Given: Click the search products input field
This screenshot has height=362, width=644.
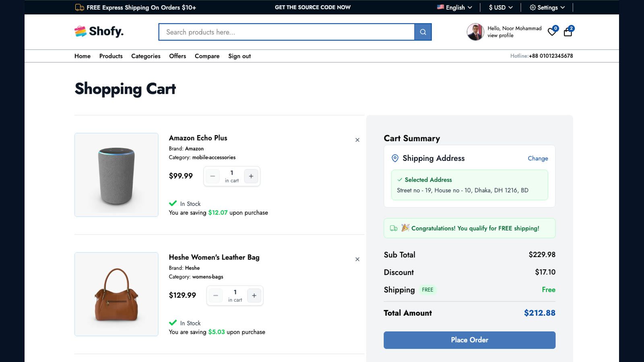Looking at the screenshot, I should pyautogui.click(x=287, y=32).
